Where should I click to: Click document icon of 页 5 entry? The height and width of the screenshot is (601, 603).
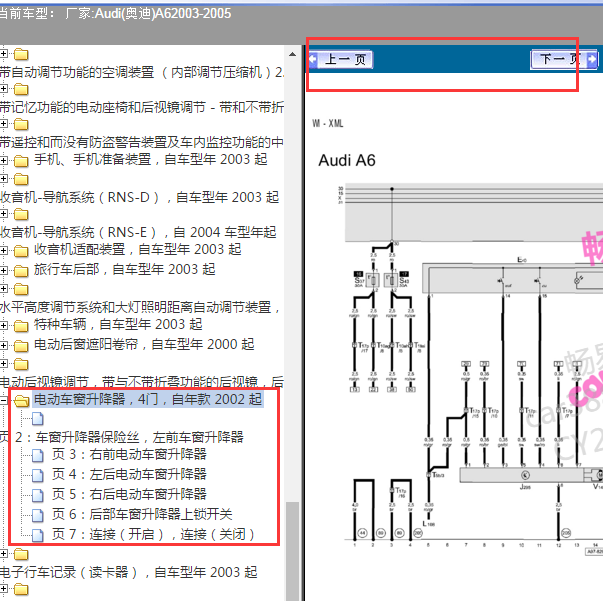tap(38, 495)
